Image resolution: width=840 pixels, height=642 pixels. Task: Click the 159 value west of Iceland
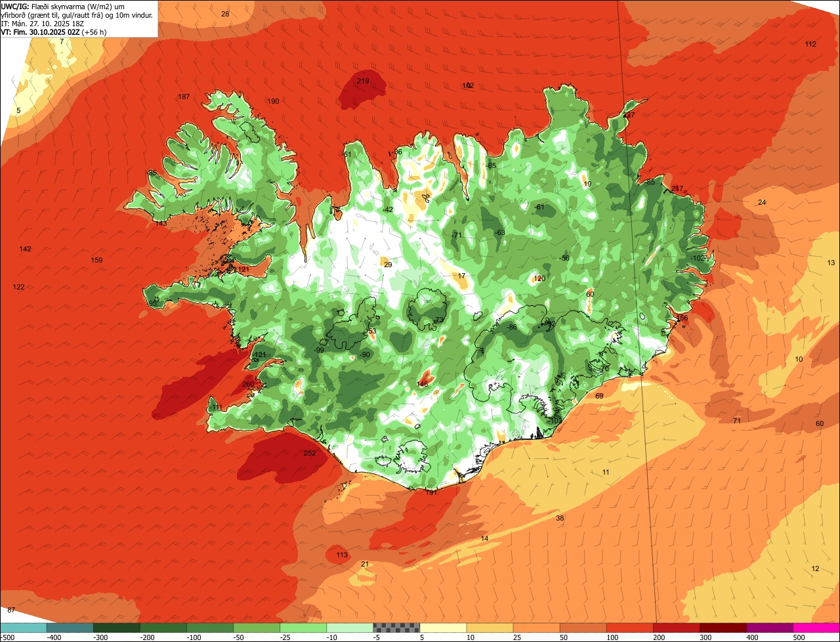[96, 261]
